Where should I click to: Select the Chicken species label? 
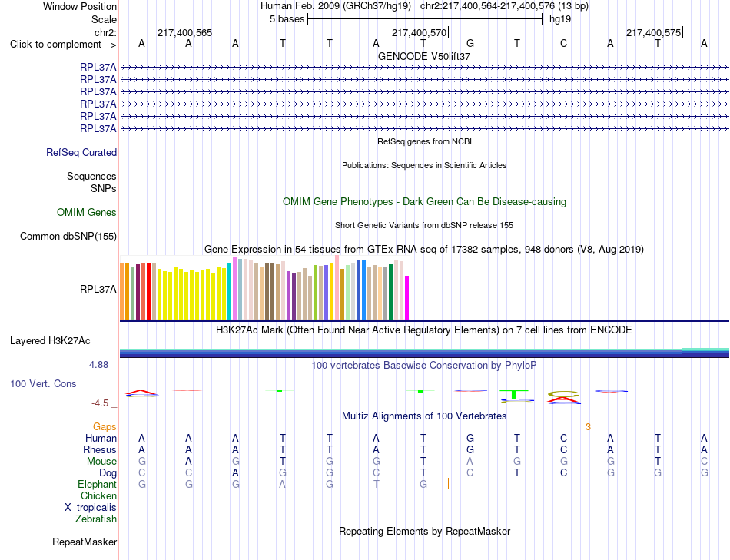(98, 495)
